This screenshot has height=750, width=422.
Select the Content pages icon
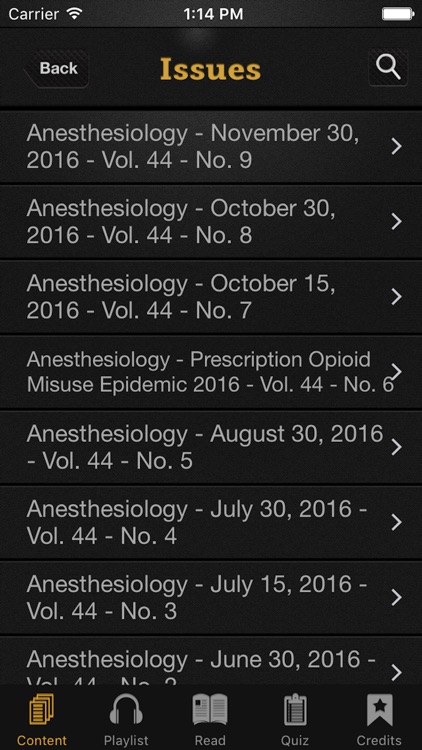click(42, 710)
